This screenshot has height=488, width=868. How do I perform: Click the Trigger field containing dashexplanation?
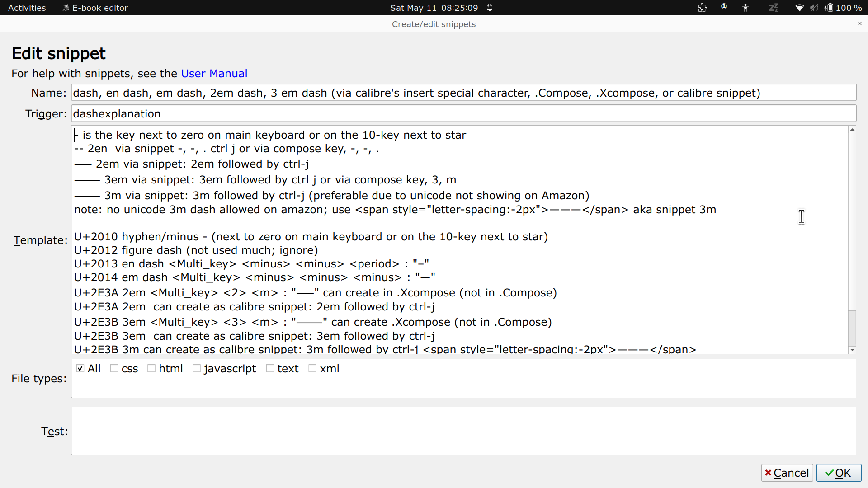coord(463,113)
